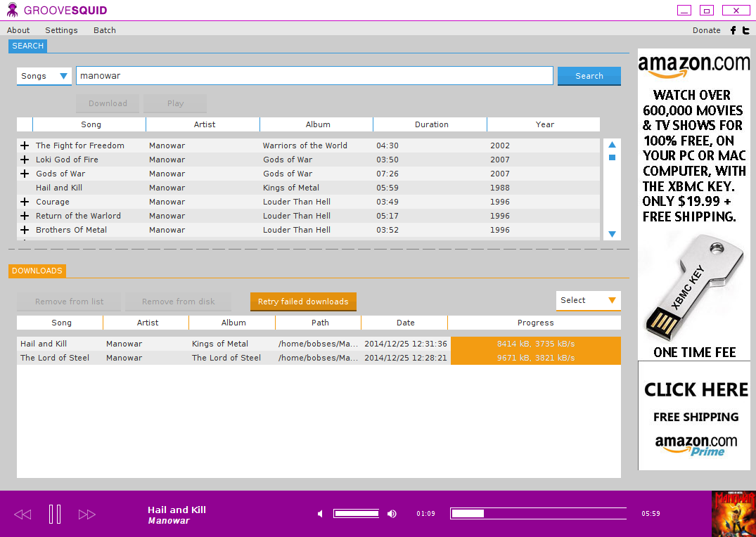Select Hail and Kill in search results
This screenshot has width=756, height=537.
pyautogui.click(x=308, y=188)
